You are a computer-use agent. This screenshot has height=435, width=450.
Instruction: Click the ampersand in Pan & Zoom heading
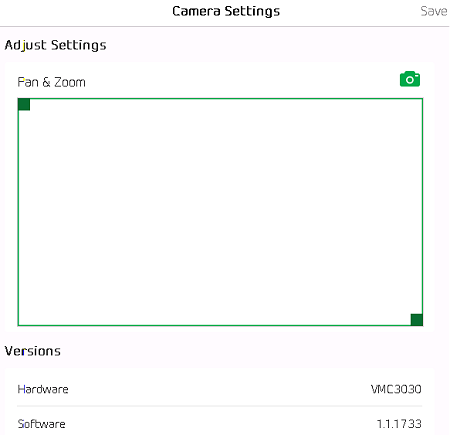pos(46,82)
